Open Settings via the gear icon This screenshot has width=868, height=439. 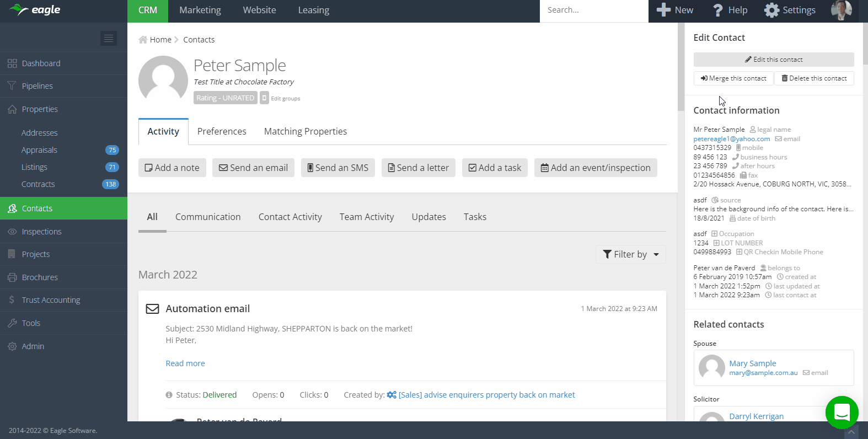(771, 10)
